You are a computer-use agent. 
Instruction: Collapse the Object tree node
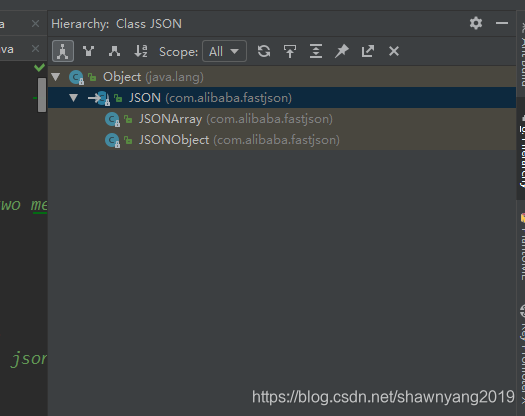tap(56, 77)
